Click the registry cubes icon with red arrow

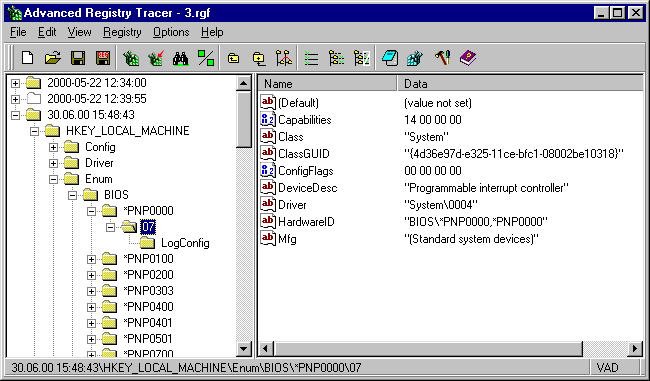(x=156, y=58)
